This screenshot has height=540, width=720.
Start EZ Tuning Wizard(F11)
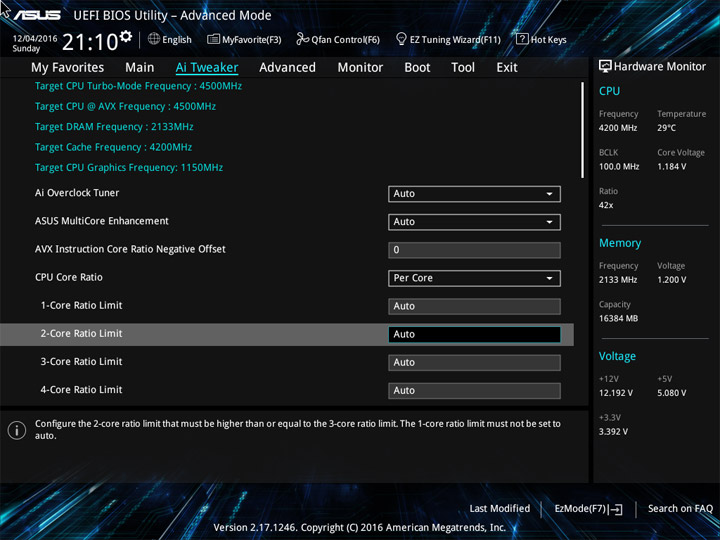click(448, 39)
